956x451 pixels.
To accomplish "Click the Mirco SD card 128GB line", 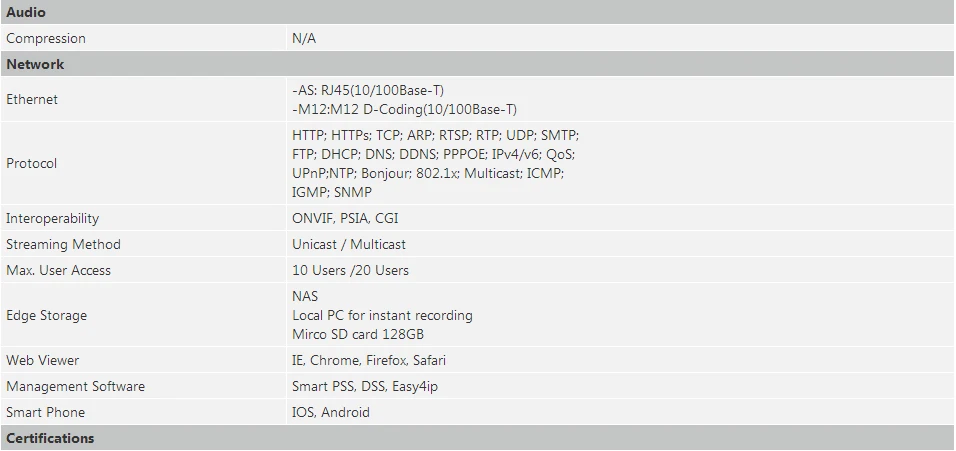I will coord(358,334).
